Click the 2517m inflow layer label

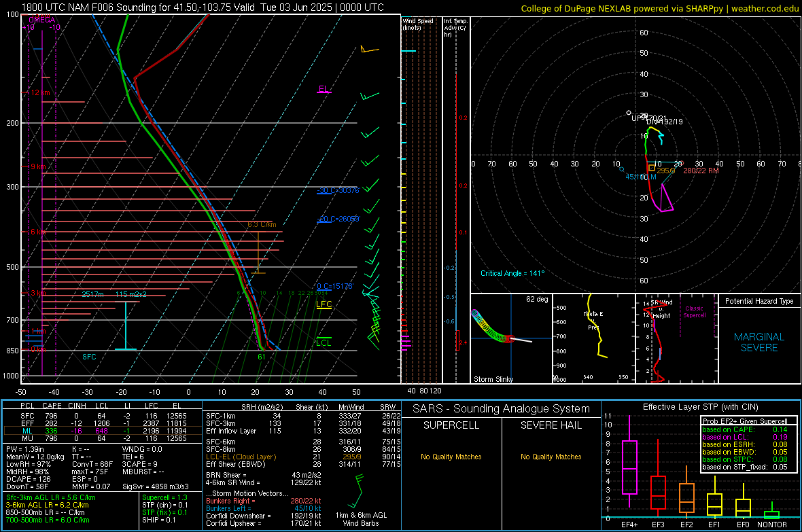tap(92, 294)
